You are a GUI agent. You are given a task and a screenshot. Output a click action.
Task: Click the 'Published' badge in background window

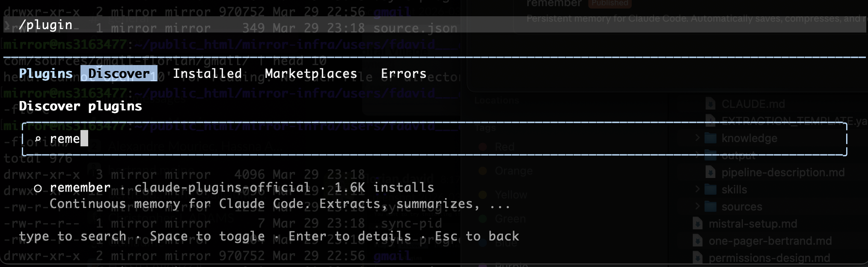610,3
